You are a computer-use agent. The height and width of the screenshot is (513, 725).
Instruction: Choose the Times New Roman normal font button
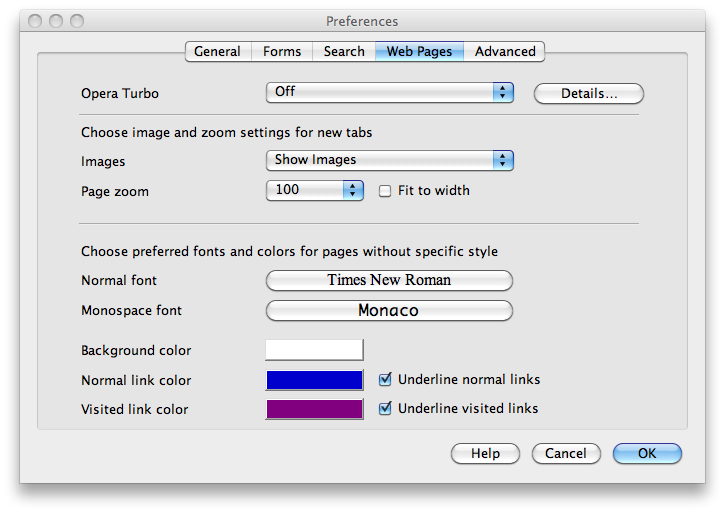pos(389,281)
